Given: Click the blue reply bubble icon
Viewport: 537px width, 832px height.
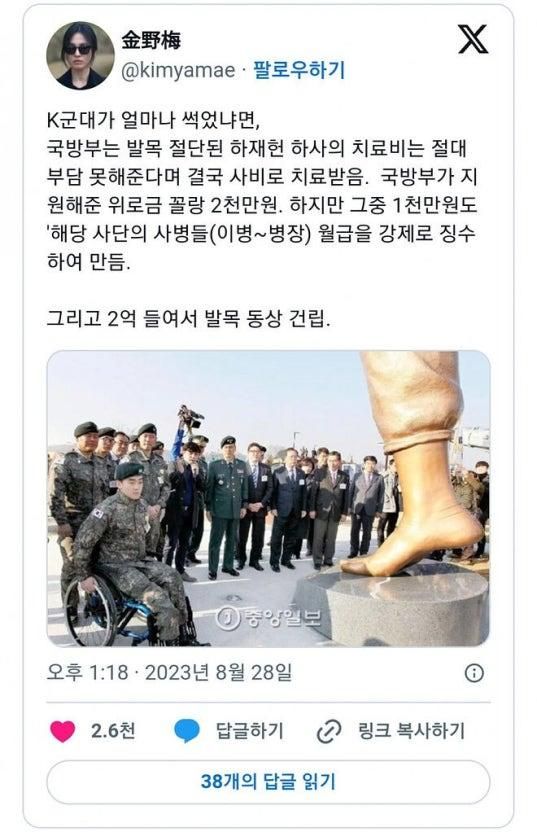Looking at the screenshot, I should coord(187,731).
